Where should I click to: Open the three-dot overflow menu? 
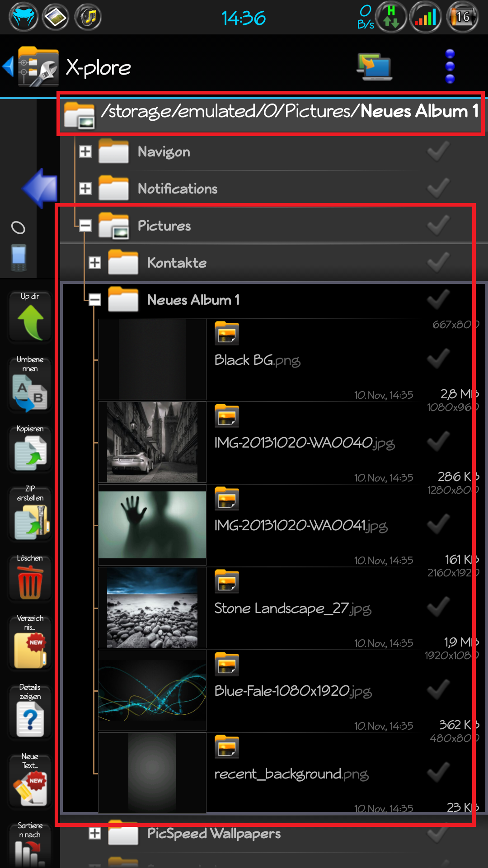click(x=450, y=66)
